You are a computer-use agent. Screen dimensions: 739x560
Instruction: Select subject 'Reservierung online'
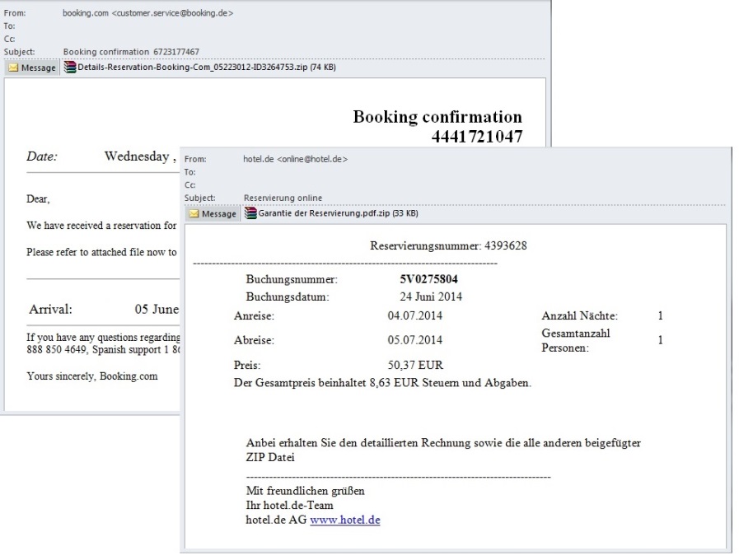coord(283,198)
